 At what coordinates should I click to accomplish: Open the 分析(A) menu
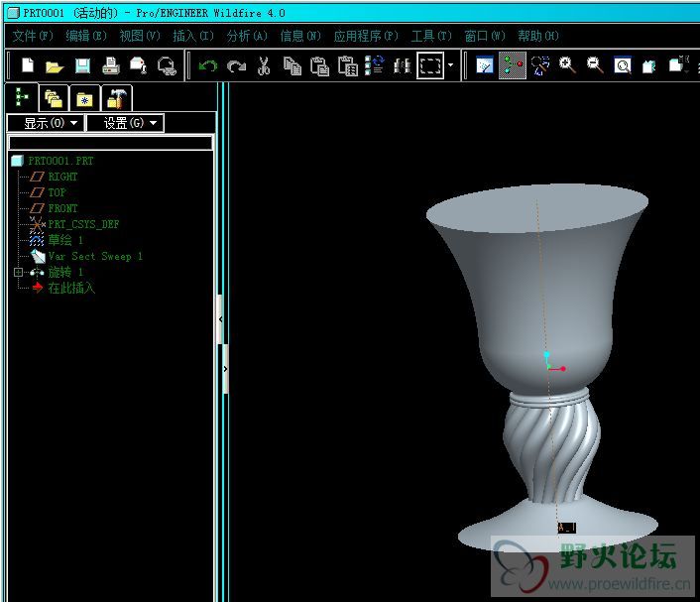[x=247, y=36]
